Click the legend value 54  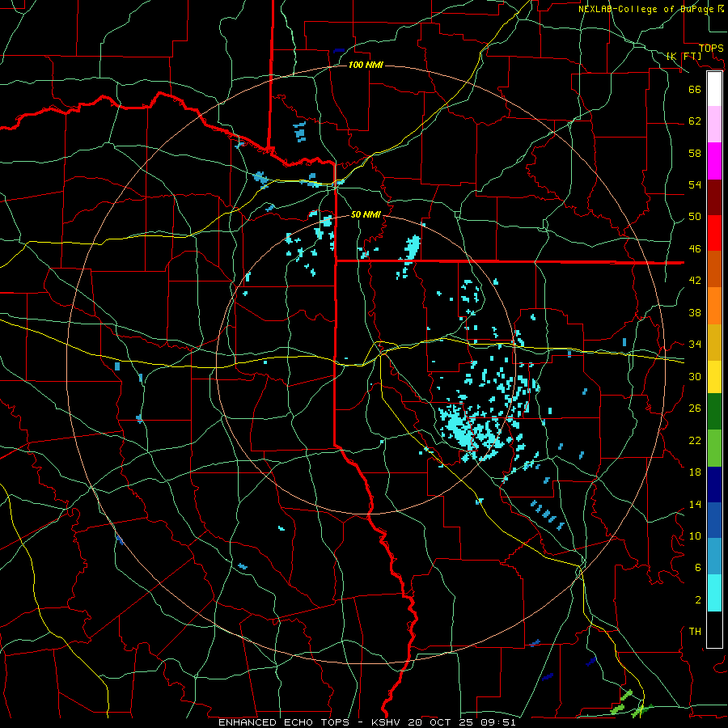click(695, 184)
